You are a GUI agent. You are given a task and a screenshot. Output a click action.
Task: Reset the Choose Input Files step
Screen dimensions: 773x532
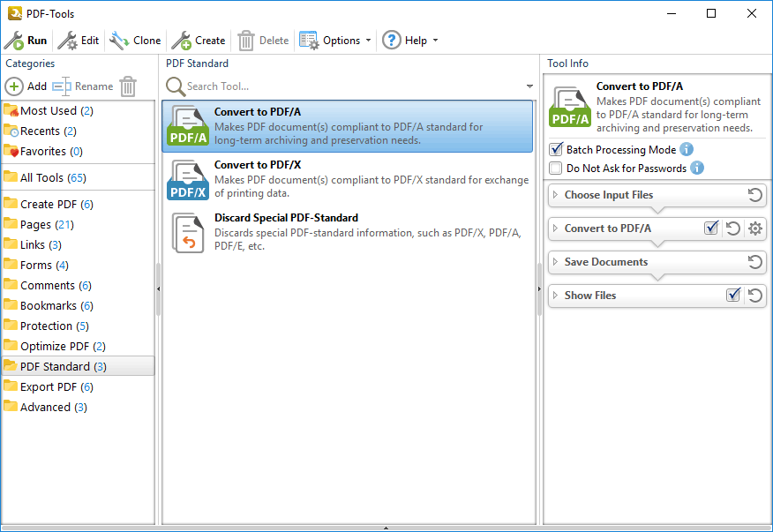754,195
